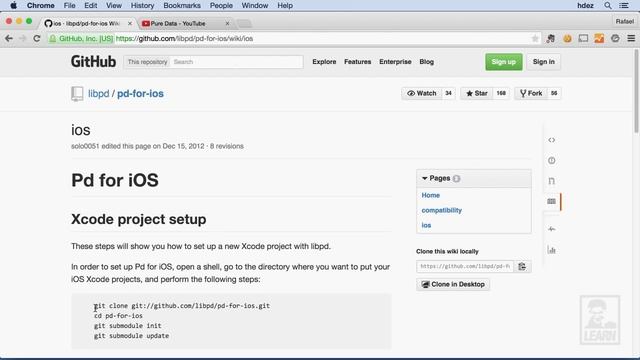Open the People menu
The height and width of the screenshot is (360, 640).
(221, 5)
